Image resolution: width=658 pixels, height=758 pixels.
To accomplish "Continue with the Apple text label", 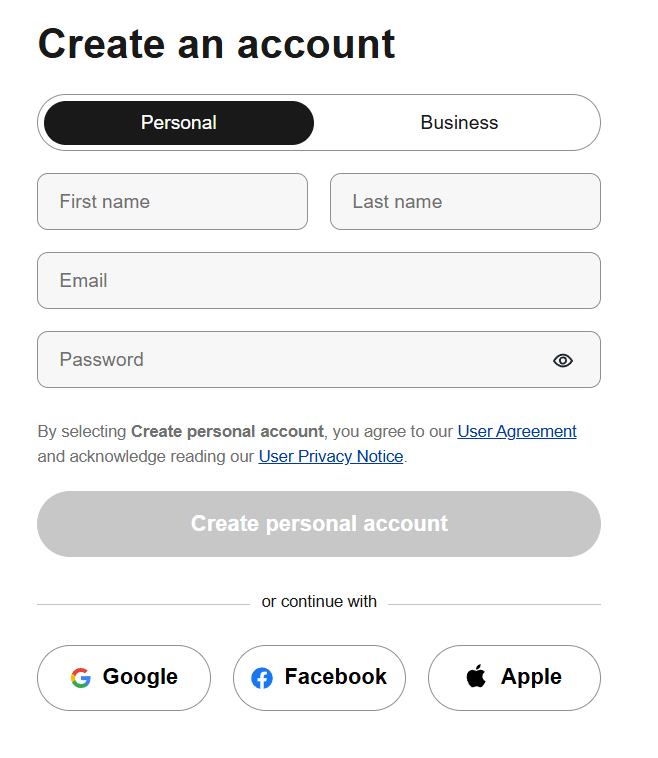I will pos(531,677).
